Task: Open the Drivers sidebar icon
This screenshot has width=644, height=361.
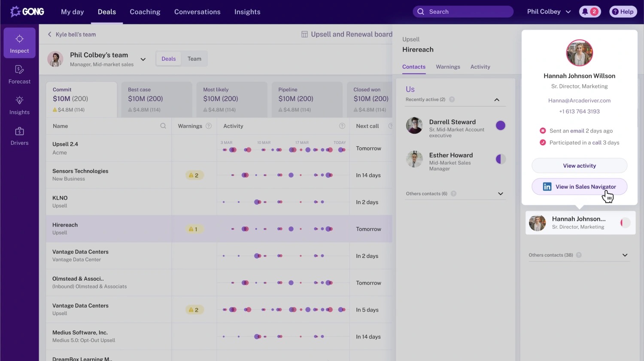Action: [19, 136]
